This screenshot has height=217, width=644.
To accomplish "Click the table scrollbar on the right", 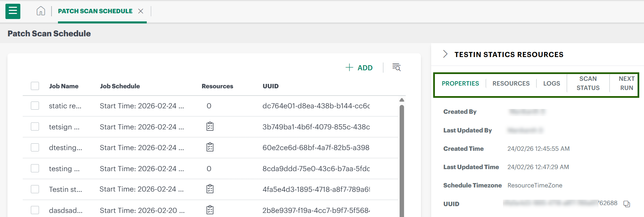I will point(402,153).
